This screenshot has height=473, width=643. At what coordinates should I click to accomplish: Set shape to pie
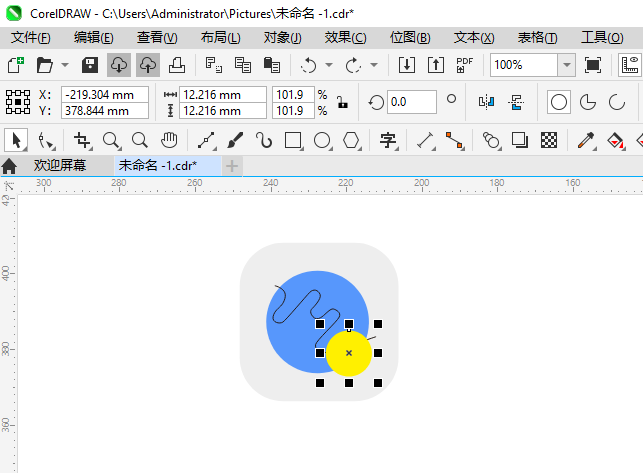588,102
